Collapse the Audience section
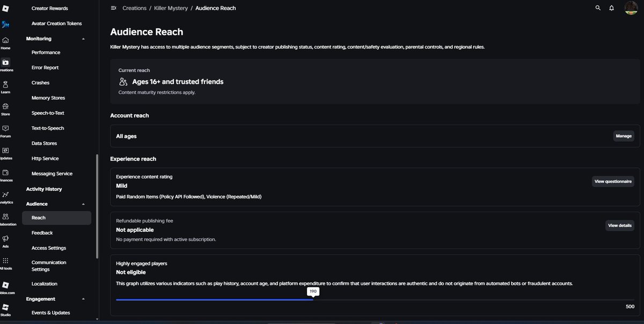The width and height of the screenshot is (644, 324). 83,204
